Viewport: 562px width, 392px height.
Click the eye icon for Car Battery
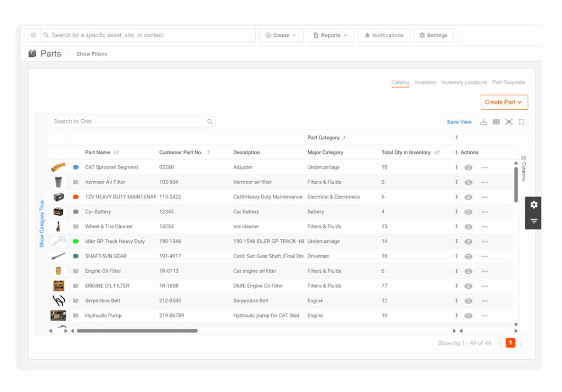pos(468,211)
